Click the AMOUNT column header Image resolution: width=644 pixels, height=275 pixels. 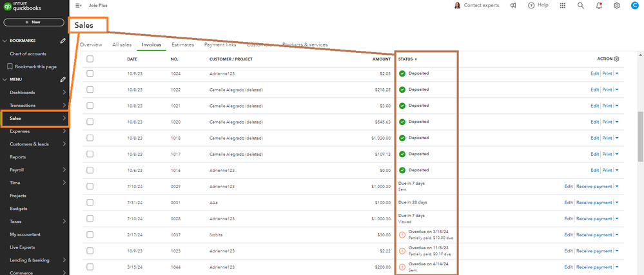point(382,59)
